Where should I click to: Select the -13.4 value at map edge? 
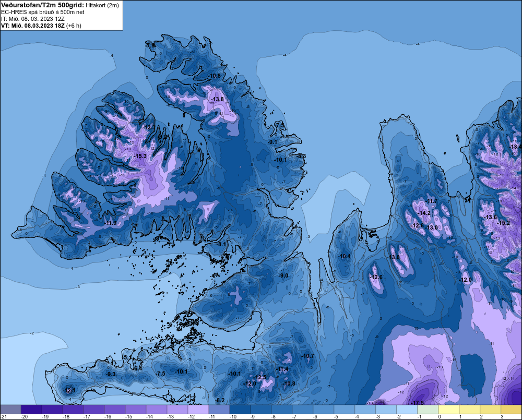tap(516, 147)
